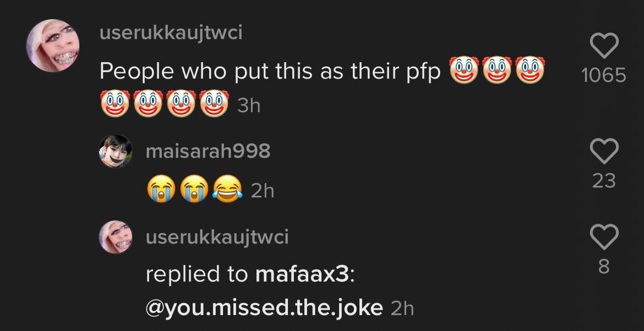
Task: Tap the @you.missed.the.joke mention
Action: (x=264, y=307)
